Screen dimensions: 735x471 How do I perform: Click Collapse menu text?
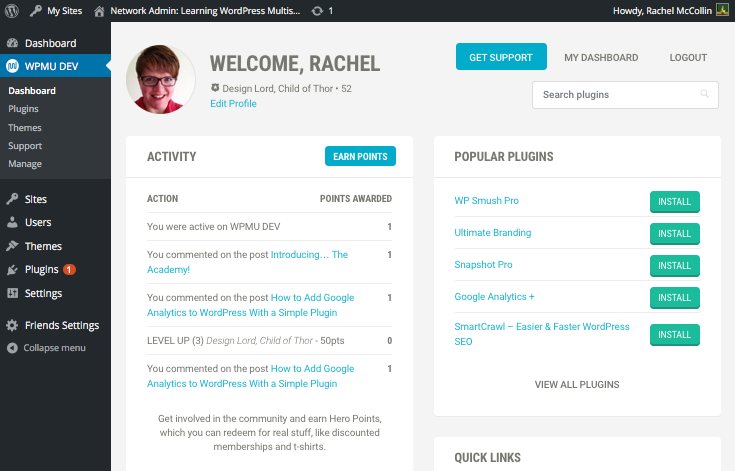click(x=54, y=348)
